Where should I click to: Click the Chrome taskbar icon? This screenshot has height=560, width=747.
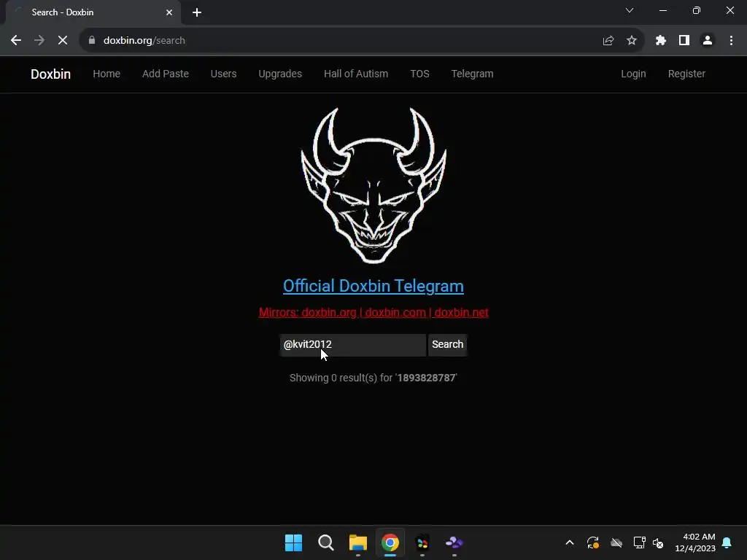tap(390, 542)
